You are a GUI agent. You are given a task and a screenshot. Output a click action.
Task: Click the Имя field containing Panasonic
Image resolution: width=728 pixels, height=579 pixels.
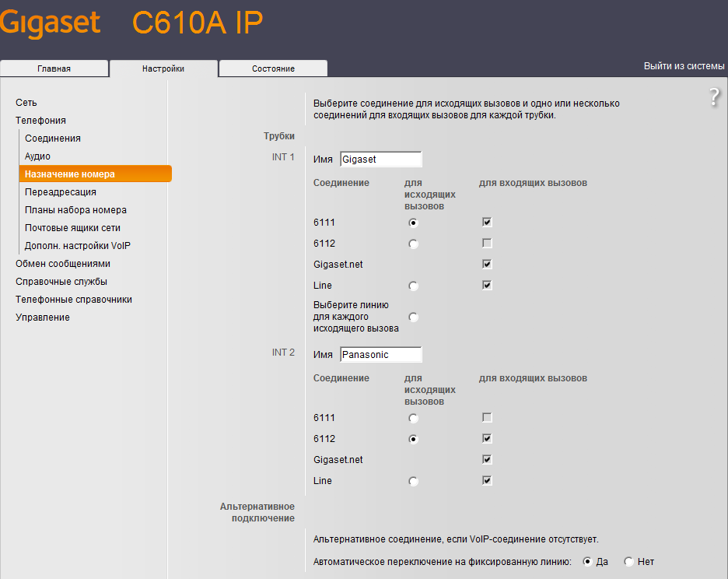pyautogui.click(x=380, y=354)
